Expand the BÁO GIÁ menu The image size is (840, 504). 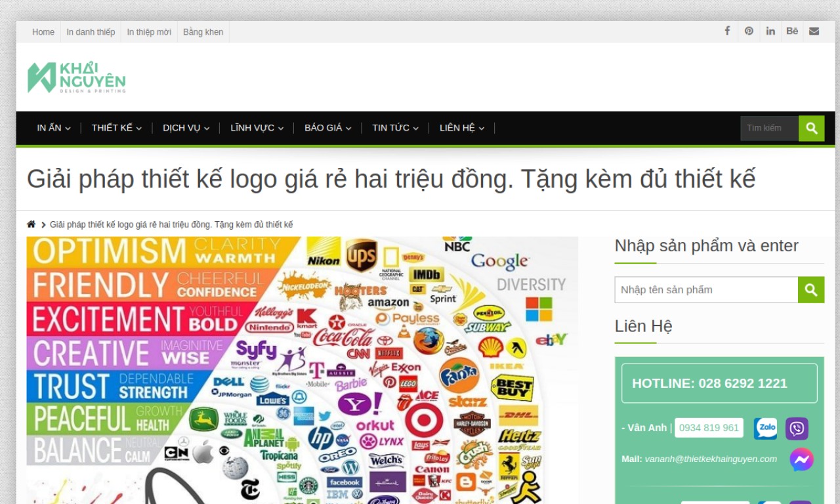click(x=328, y=128)
